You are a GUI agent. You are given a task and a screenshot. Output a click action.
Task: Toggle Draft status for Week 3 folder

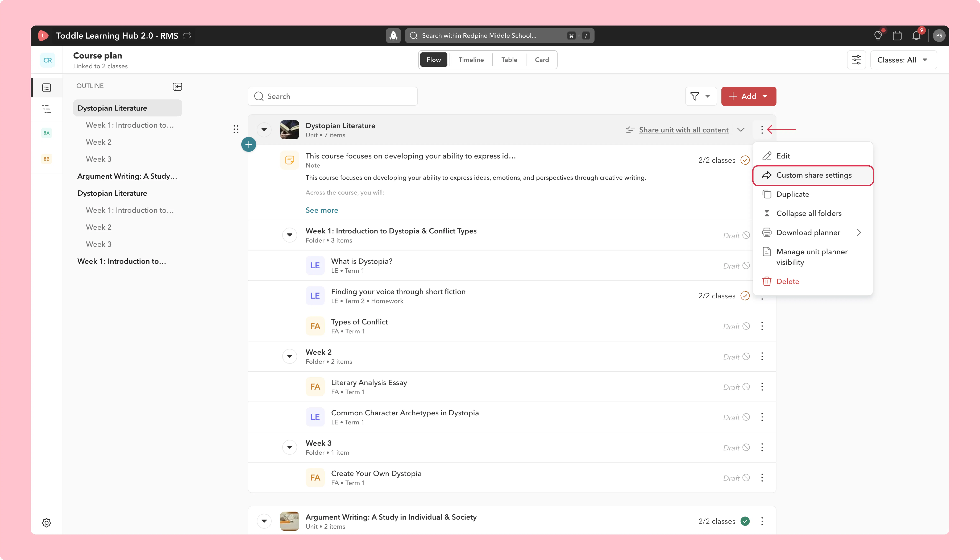[x=746, y=447]
